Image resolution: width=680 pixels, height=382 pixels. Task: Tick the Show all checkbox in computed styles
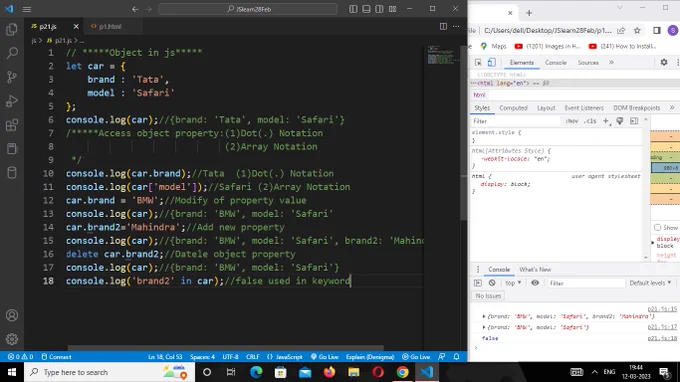click(657, 227)
